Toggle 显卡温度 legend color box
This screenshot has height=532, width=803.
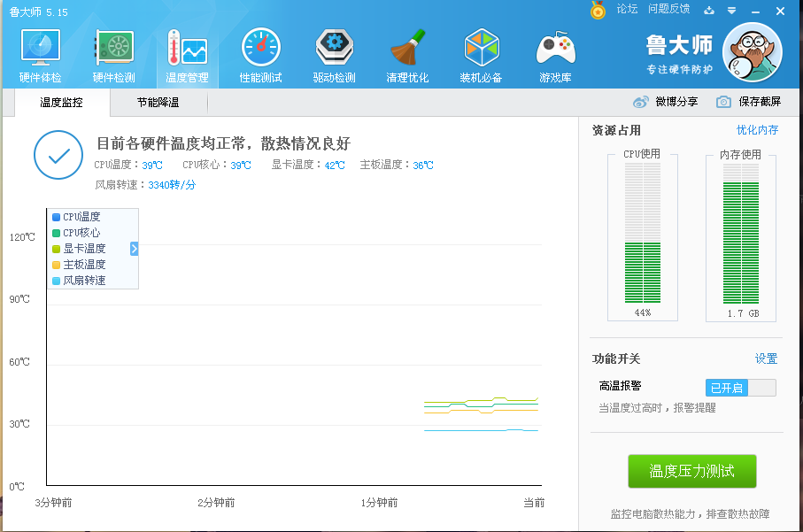tap(57, 249)
